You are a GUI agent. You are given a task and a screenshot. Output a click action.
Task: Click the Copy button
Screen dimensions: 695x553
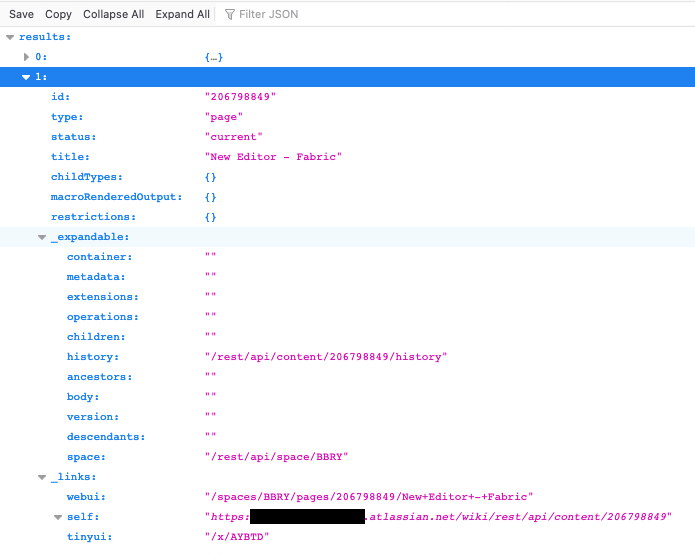pyautogui.click(x=58, y=14)
